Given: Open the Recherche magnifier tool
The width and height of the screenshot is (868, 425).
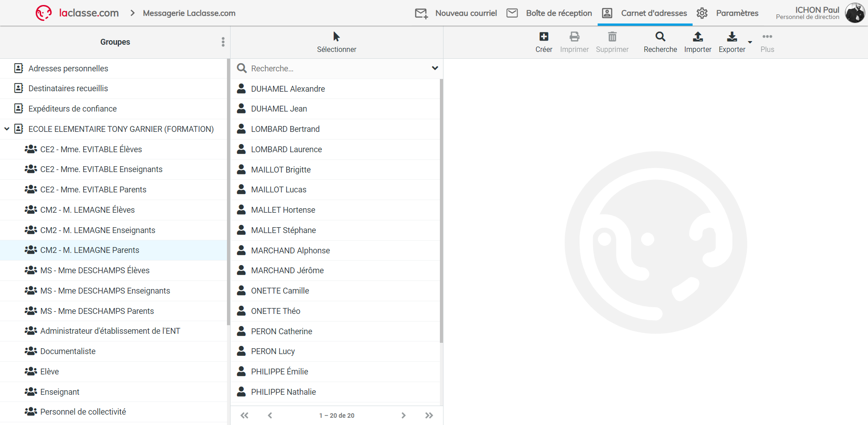Looking at the screenshot, I should (660, 37).
